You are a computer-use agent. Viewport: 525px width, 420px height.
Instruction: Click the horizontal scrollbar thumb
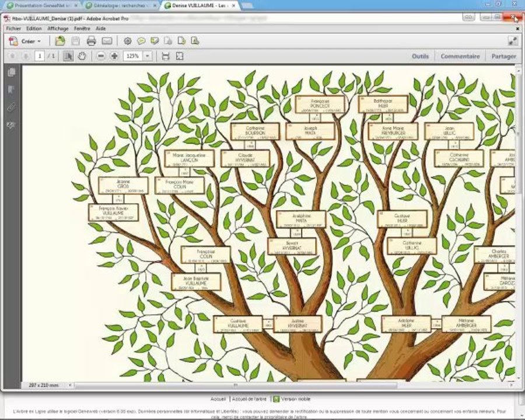(236, 385)
